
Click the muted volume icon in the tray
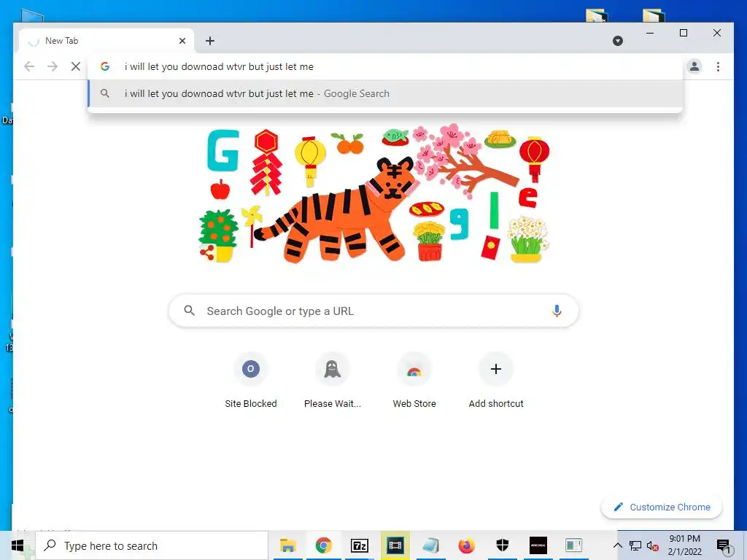(652, 545)
